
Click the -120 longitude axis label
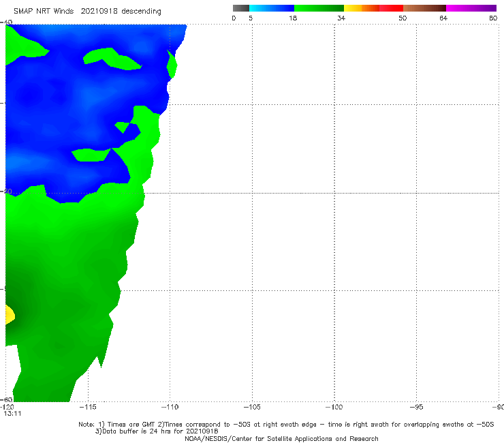(x=7, y=407)
